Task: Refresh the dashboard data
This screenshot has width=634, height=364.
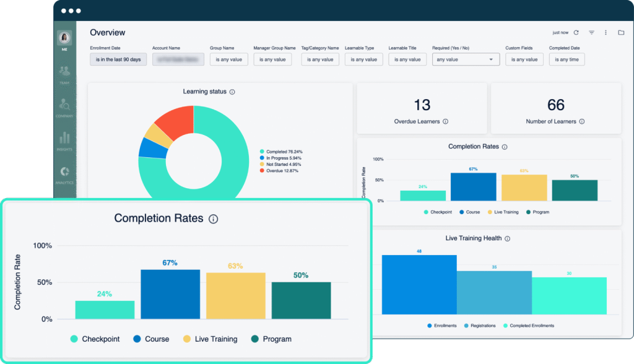Action: pos(576,33)
